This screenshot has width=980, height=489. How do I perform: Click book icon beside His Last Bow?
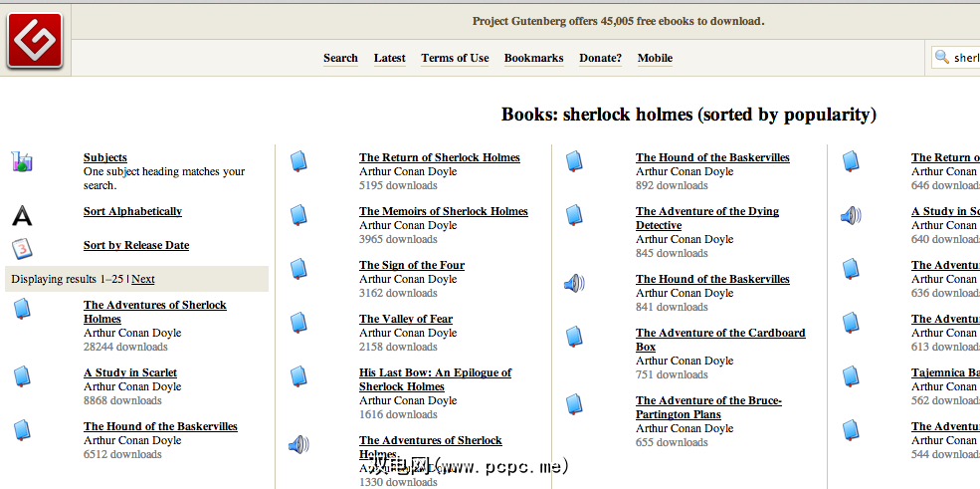click(298, 376)
